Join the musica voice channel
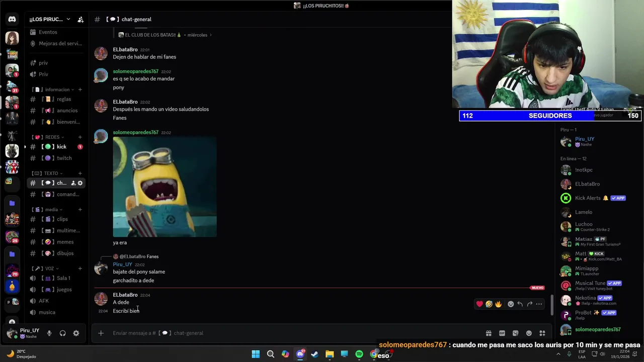This screenshot has width=644, height=362. (x=55, y=312)
